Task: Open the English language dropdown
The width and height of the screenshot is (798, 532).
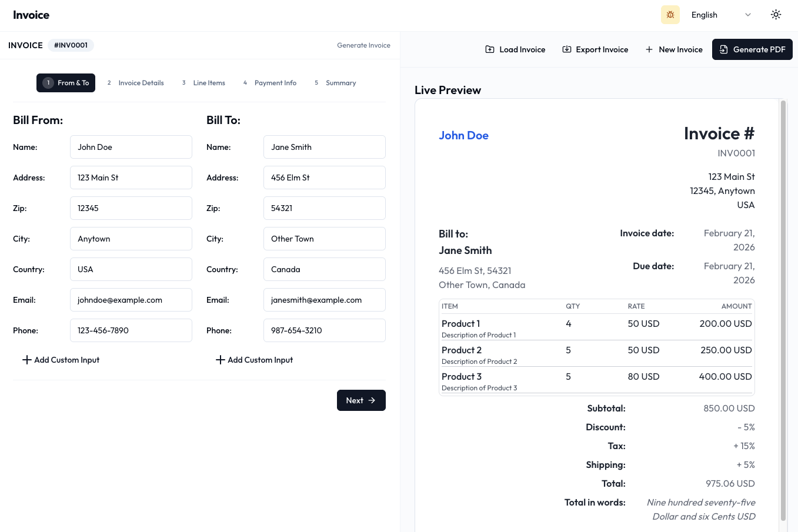Action: (x=722, y=15)
